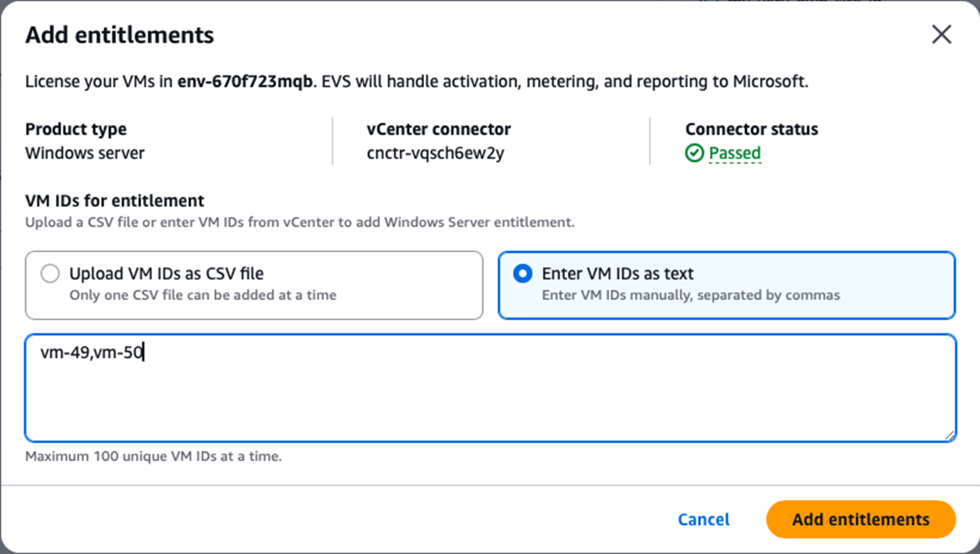Click the 'Maximum 100 unique VM IDs' hint
The image size is (980, 554).
point(153,456)
